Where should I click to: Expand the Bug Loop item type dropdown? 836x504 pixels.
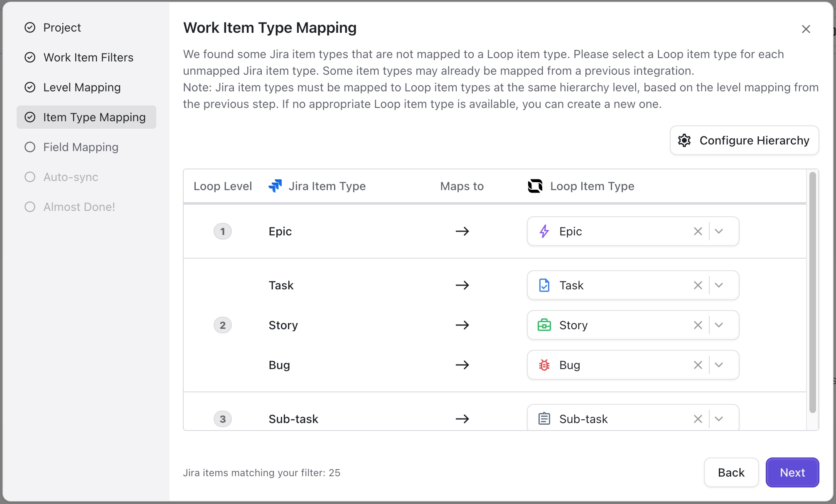[719, 365]
